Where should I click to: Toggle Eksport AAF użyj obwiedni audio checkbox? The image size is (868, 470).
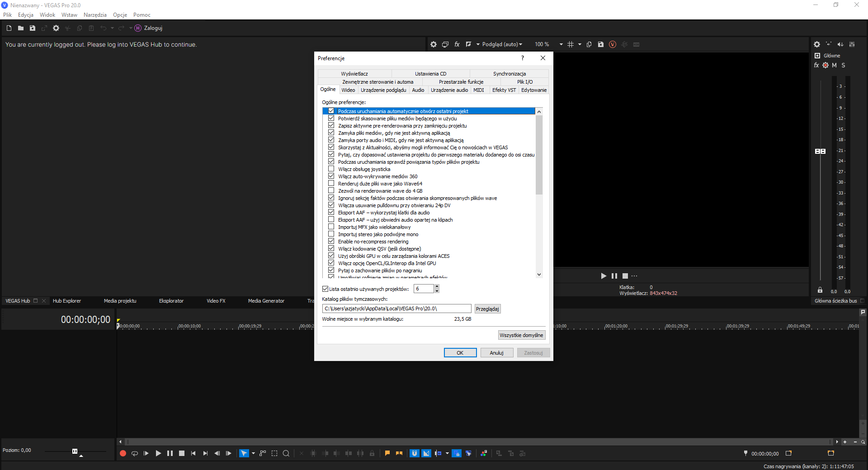click(331, 219)
